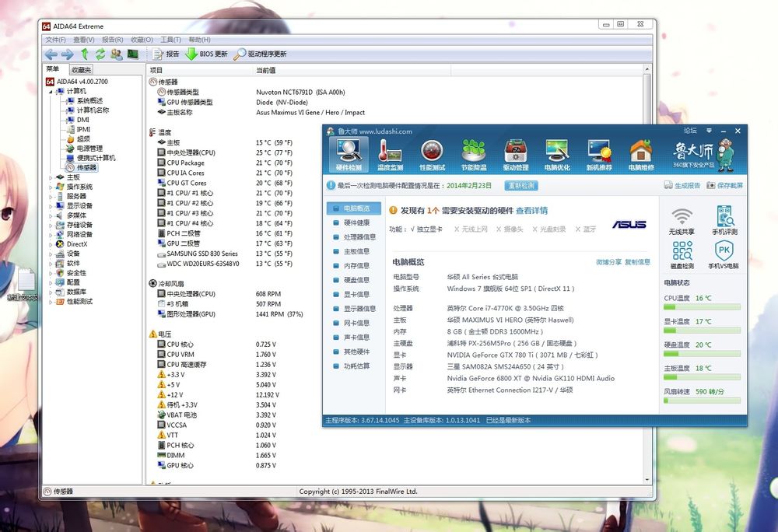Click the 重新检测 button in Ludashi
This screenshot has width=778, height=532.
pyautogui.click(x=521, y=185)
